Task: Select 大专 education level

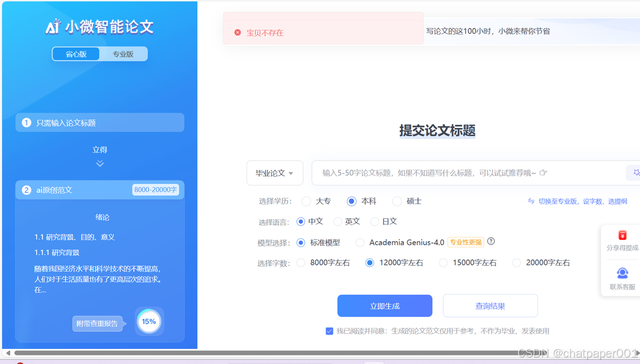Action: pos(306,201)
